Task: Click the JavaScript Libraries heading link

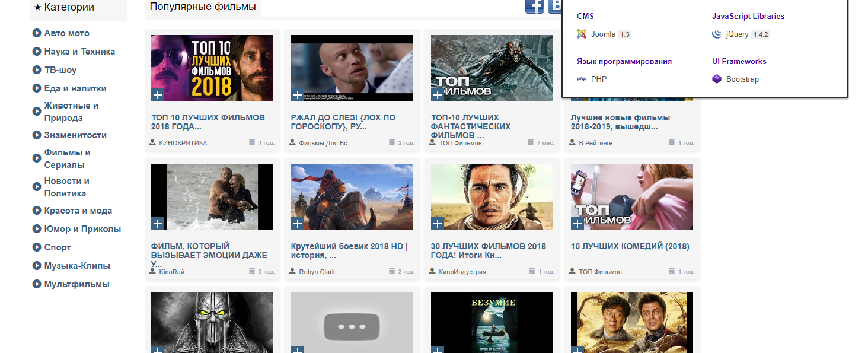Action: tap(748, 17)
